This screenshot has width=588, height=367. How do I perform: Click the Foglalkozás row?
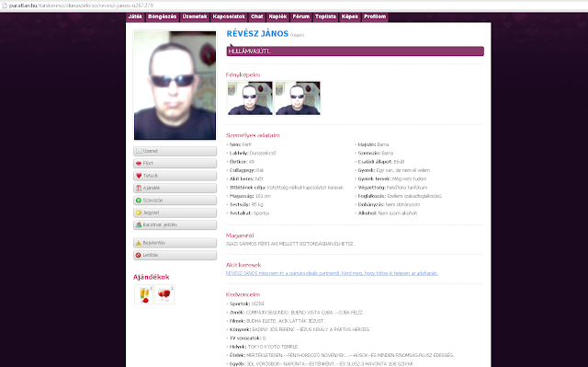click(398, 196)
